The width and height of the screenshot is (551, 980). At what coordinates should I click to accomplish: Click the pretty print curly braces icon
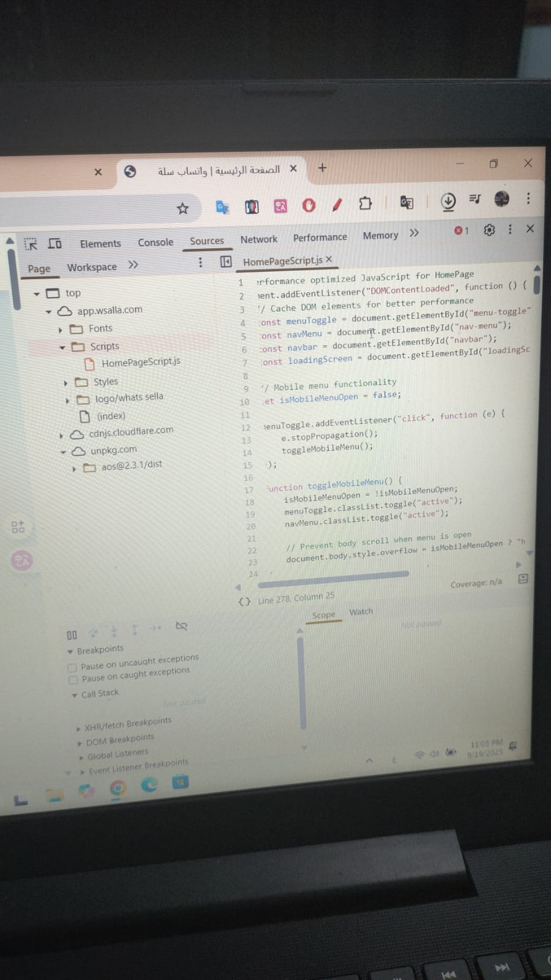(x=244, y=601)
